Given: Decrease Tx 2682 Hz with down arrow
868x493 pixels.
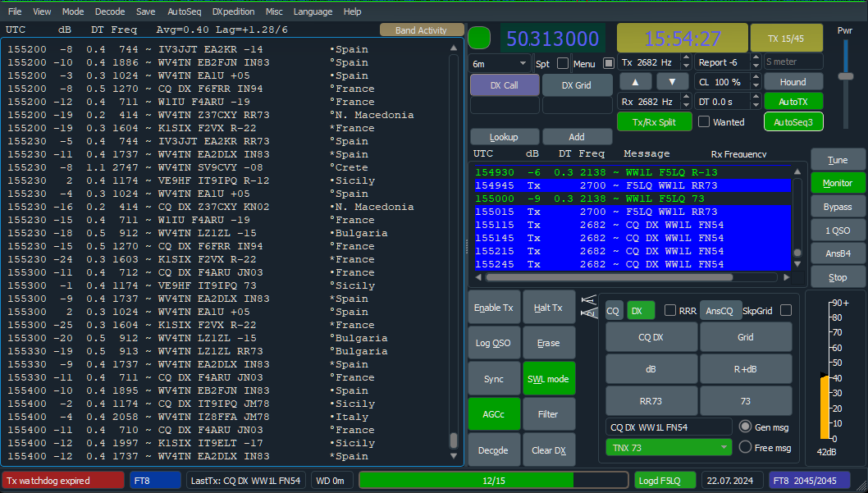Looking at the screenshot, I should click(686, 66).
